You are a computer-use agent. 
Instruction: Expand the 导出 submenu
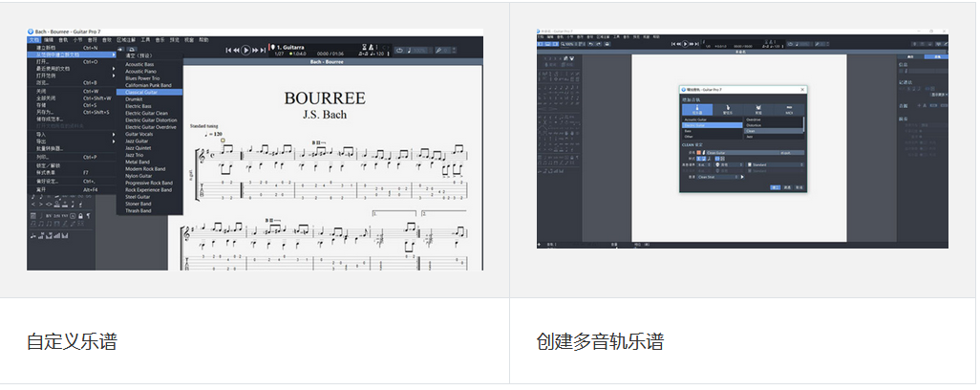click(72, 141)
